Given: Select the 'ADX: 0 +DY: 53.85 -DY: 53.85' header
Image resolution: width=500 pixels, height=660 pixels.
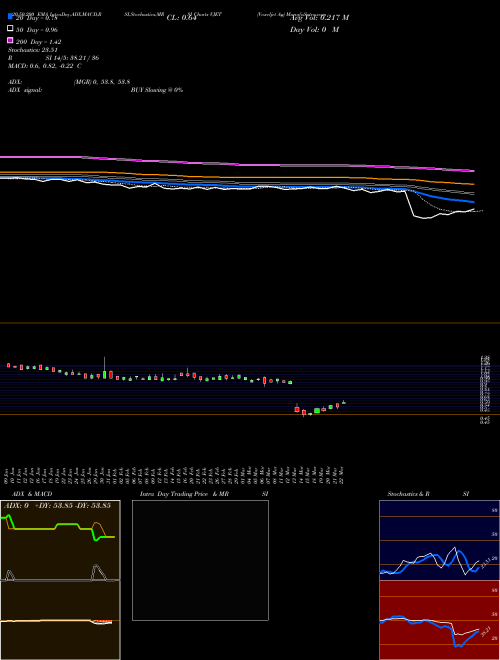Looking at the screenshot, I should (57, 505).
